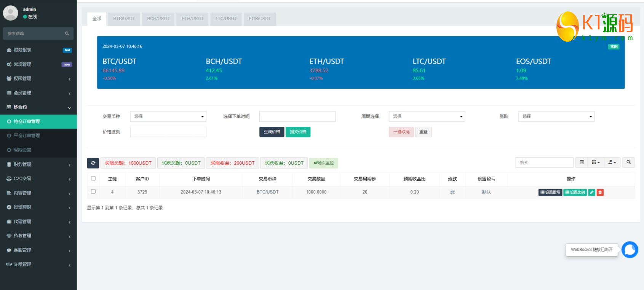The height and width of the screenshot is (290, 644).
Task: Click the green pencil edit icon in row 4
Action: [591, 193]
